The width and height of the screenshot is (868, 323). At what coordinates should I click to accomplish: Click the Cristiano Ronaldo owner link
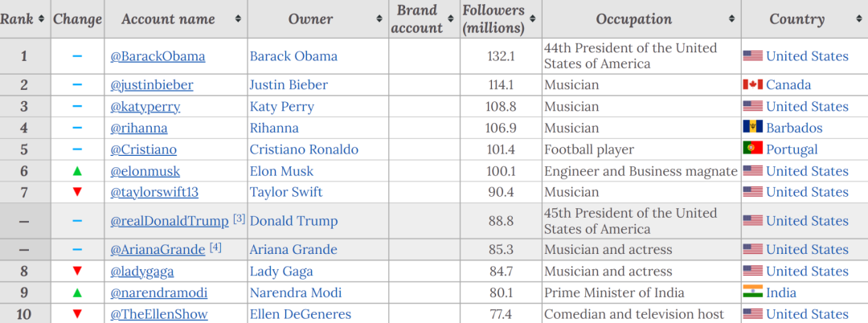coord(304,149)
